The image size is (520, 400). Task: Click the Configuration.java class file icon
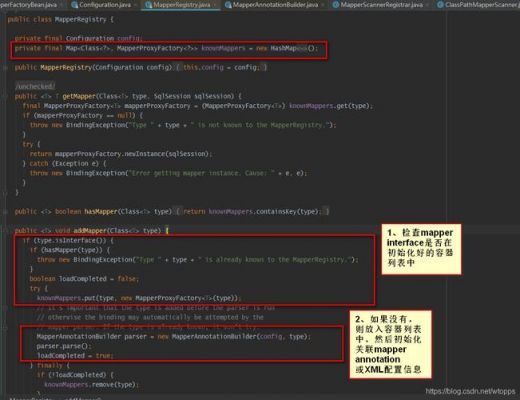(74, 5)
